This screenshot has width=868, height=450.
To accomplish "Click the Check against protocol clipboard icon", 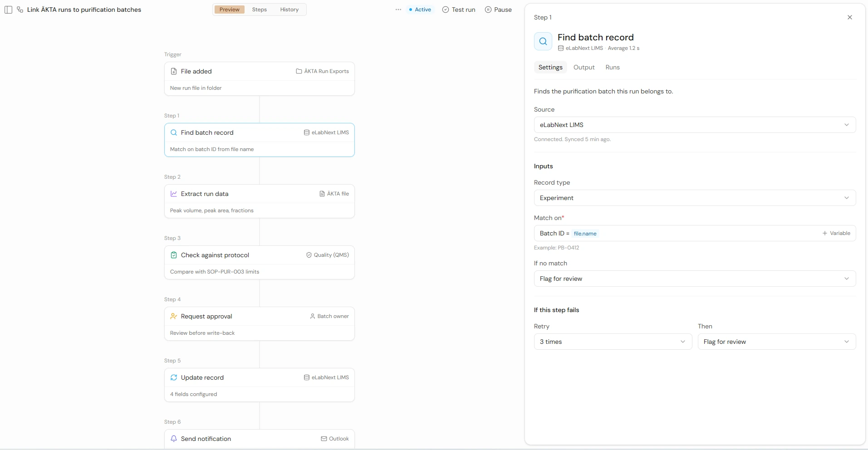I will point(174,255).
